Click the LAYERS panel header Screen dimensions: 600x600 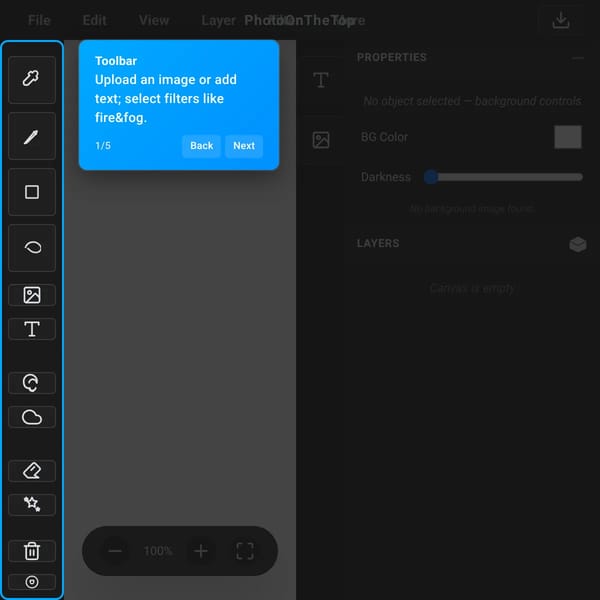tap(378, 243)
